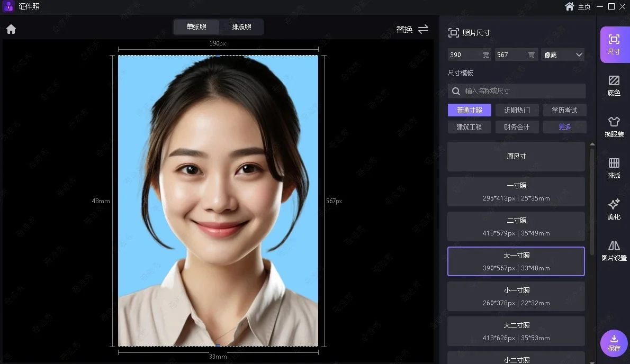Switch to the 排版照 tab
Screen dimensions: 630x364
tap(241, 26)
